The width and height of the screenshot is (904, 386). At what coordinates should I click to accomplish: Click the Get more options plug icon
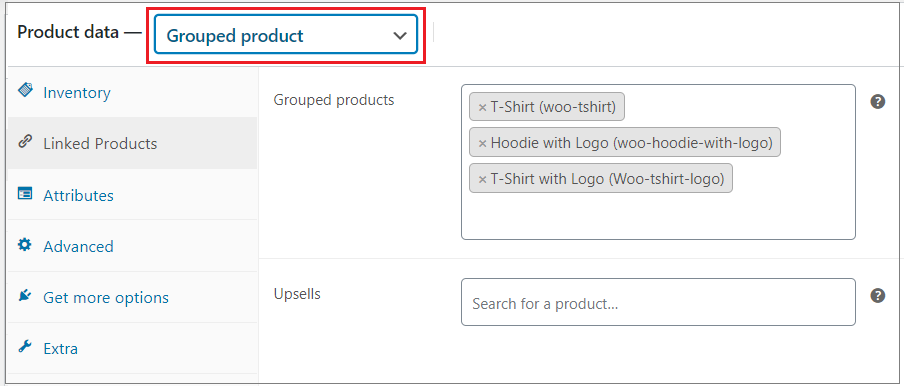click(25, 296)
